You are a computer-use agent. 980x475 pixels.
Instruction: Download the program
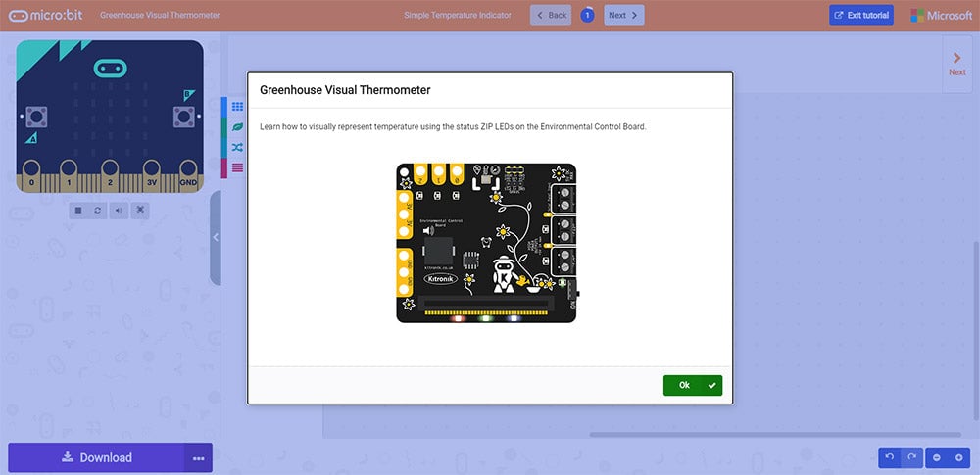[97, 457]
